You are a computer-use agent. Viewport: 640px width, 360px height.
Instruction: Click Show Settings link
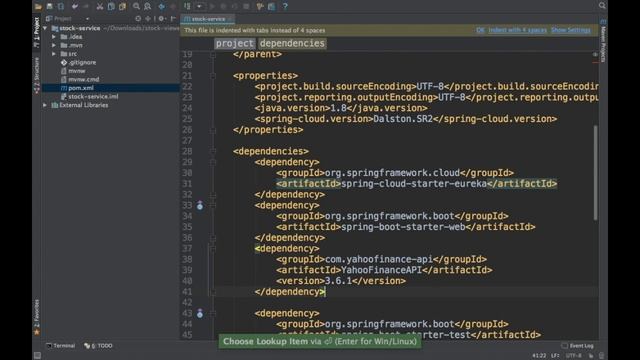[x=571, y=30]
